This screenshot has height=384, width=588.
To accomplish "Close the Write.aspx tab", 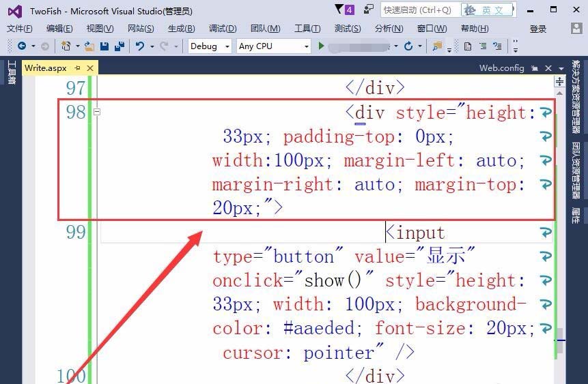I will (x=90, y=68).
